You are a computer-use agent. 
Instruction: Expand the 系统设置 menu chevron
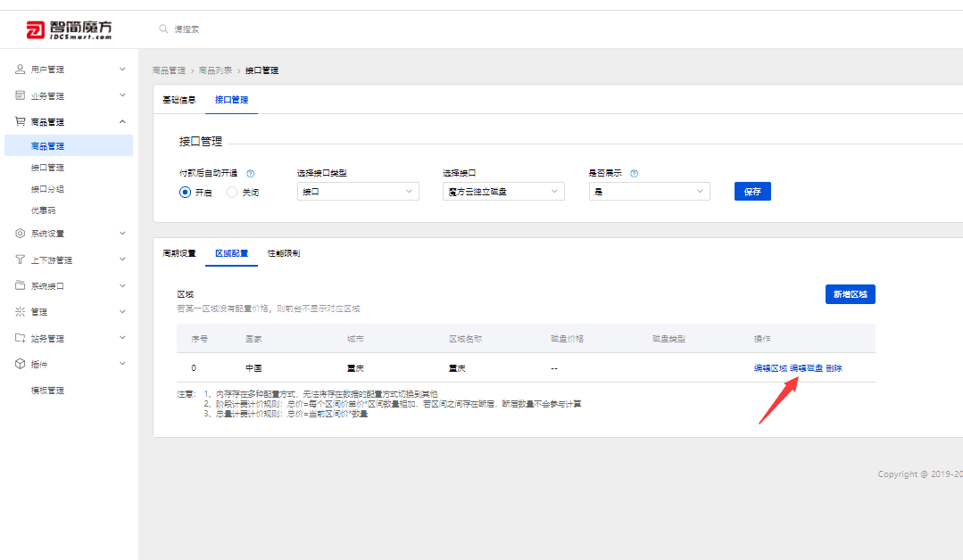(122, 233)
